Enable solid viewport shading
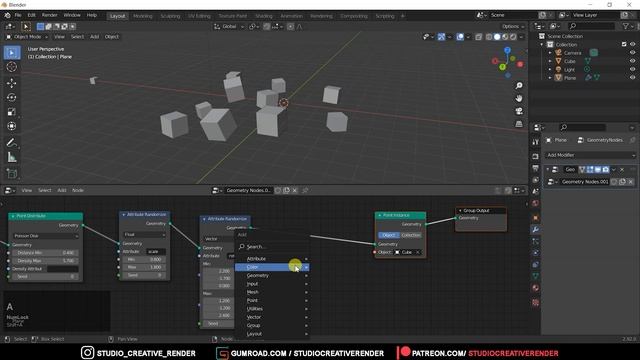Viewport: 640px width, 360px height. click(x=497, y=37)
